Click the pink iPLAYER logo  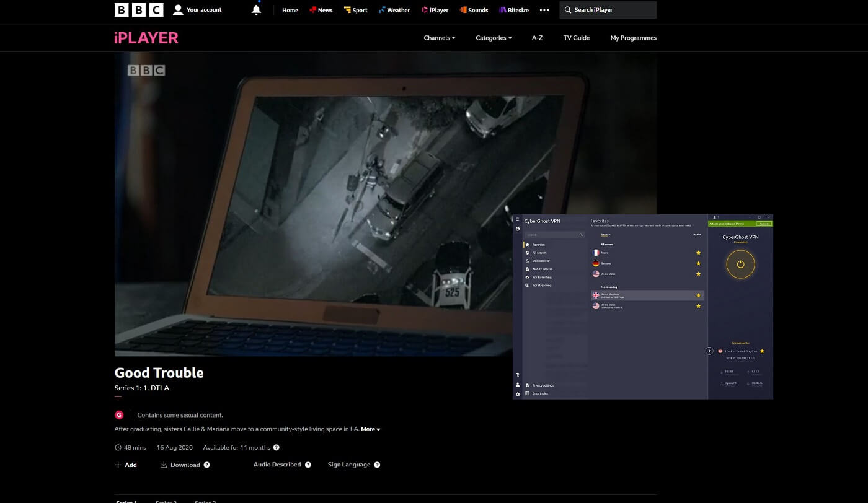(146, 38)
